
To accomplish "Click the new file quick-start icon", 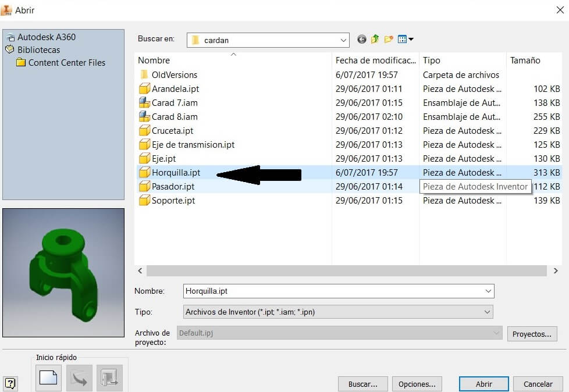I will pyautogui.click(x=48, y=377).
